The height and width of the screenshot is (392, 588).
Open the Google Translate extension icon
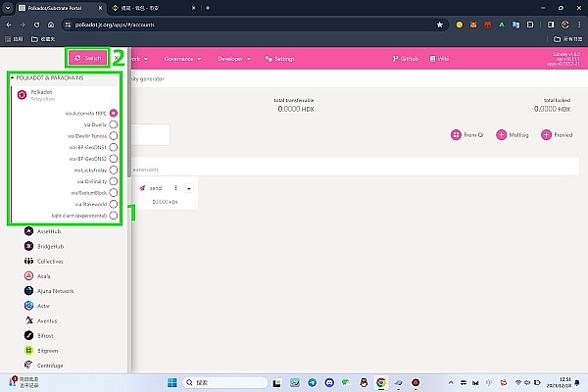pyautogui.click(x=516, y=24)
